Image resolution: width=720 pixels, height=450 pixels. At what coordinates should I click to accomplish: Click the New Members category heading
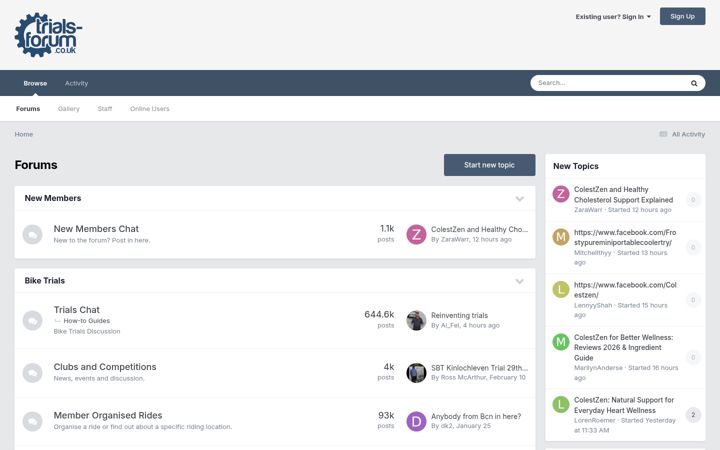click(x=53, y=198)
